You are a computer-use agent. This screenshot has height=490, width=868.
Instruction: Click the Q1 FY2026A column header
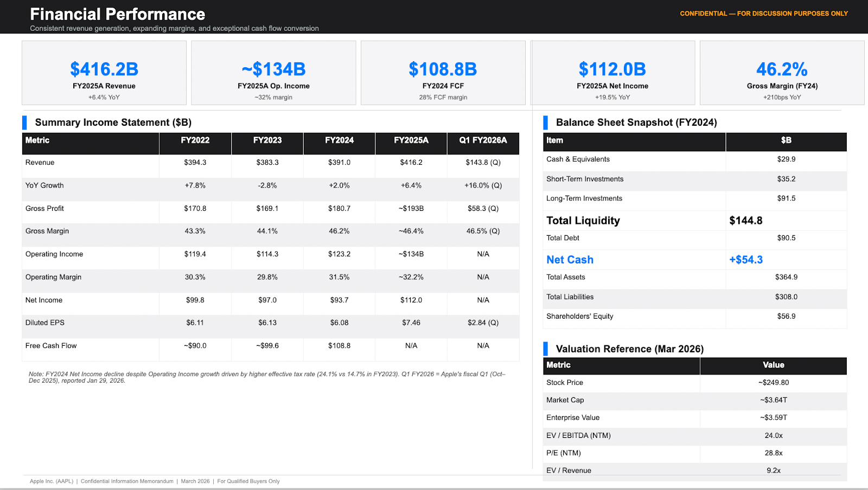tap(482, 143)
